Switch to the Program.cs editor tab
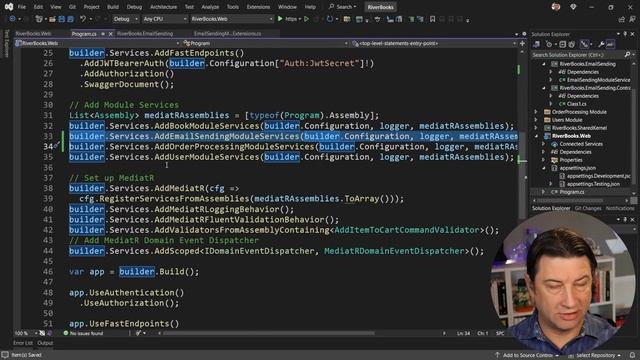 [84, 34]
